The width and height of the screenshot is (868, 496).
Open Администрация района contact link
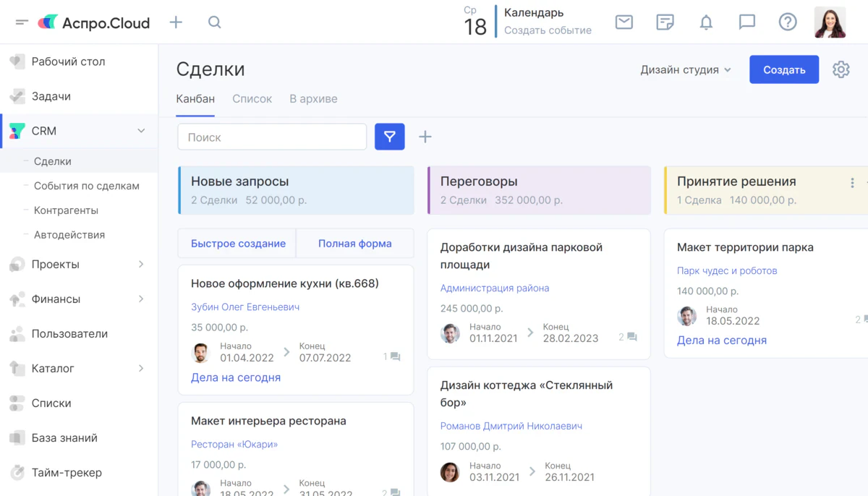495,288
